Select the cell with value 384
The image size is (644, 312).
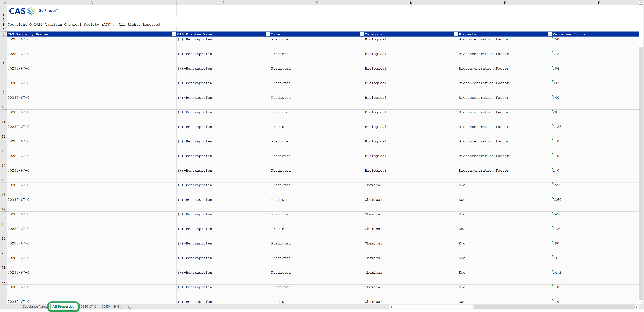pyautogui.click(x=595, y=73)
